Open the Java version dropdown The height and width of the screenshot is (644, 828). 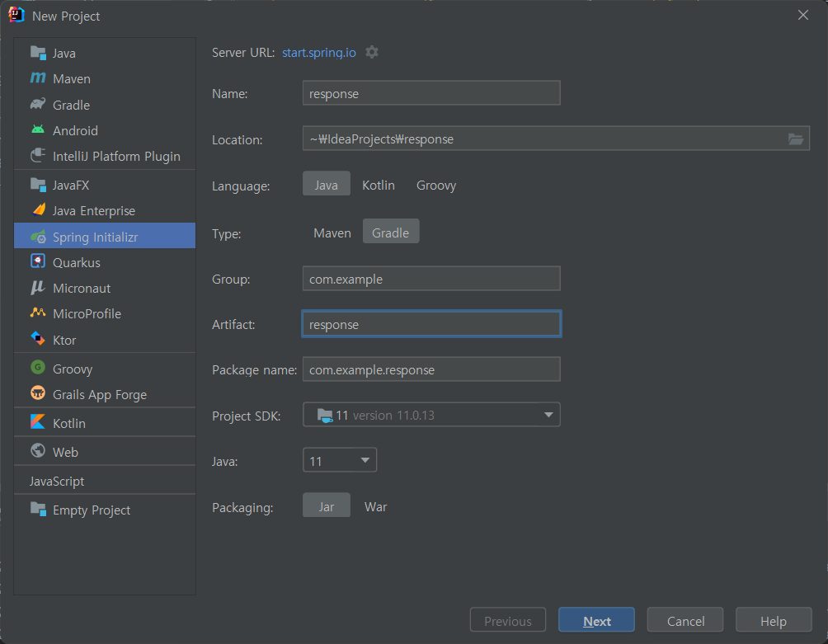[340, 460]
